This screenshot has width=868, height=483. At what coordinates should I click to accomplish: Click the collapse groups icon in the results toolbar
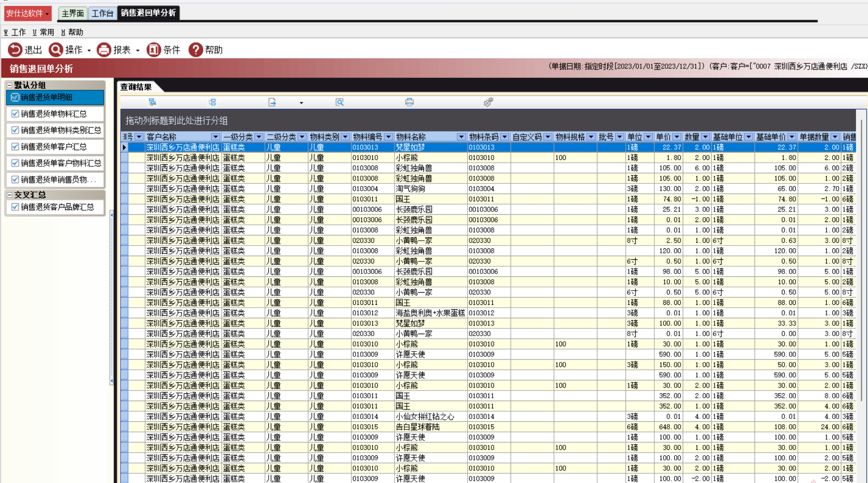tap(212, 102)
